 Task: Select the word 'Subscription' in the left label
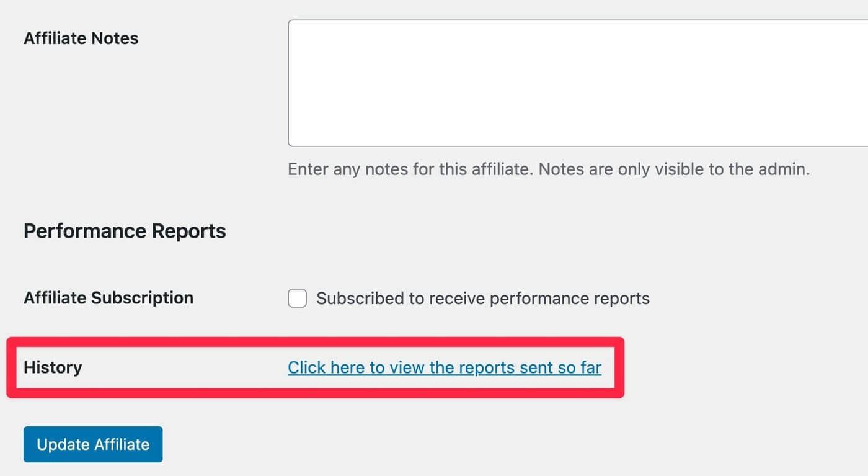pos(143,298)
